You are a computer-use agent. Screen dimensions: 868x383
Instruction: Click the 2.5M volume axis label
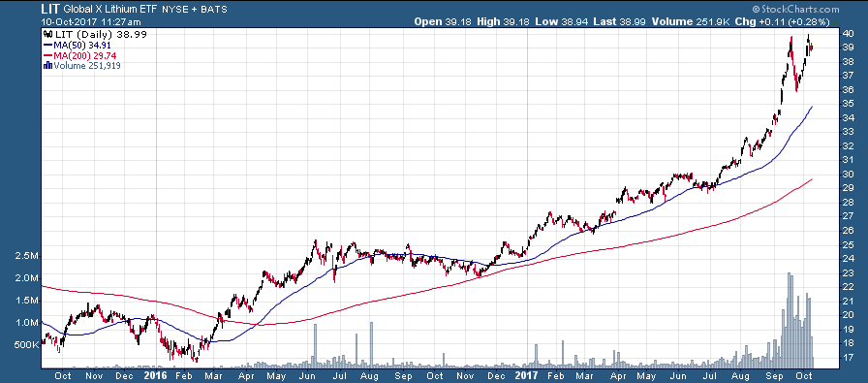(26, 257)
